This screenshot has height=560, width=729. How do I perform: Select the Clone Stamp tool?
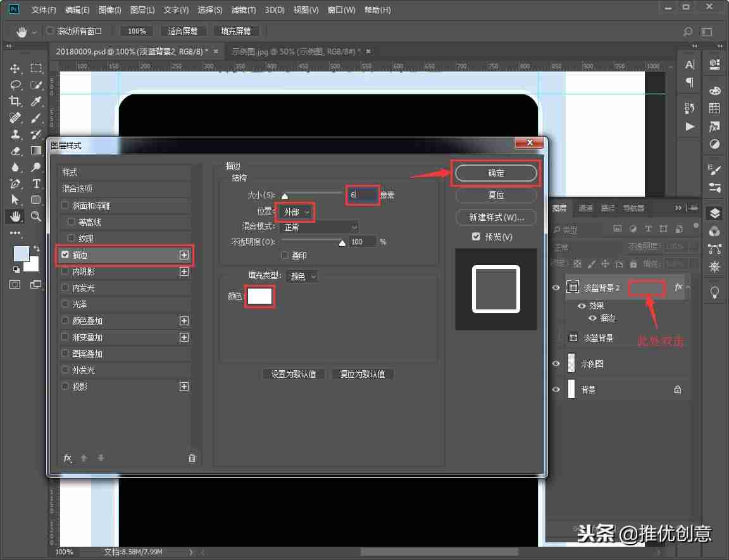click(x=15, y=134)
